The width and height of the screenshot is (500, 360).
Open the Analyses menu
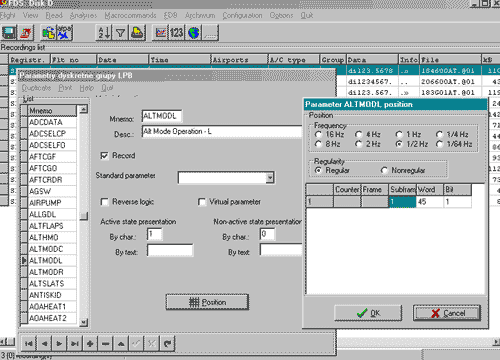click(x=83, y=15)
